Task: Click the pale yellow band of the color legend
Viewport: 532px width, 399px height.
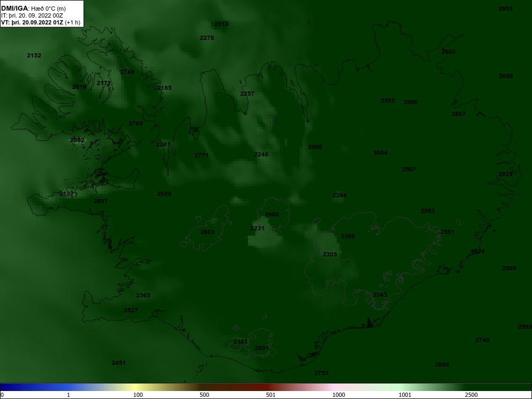Action: 136,387
